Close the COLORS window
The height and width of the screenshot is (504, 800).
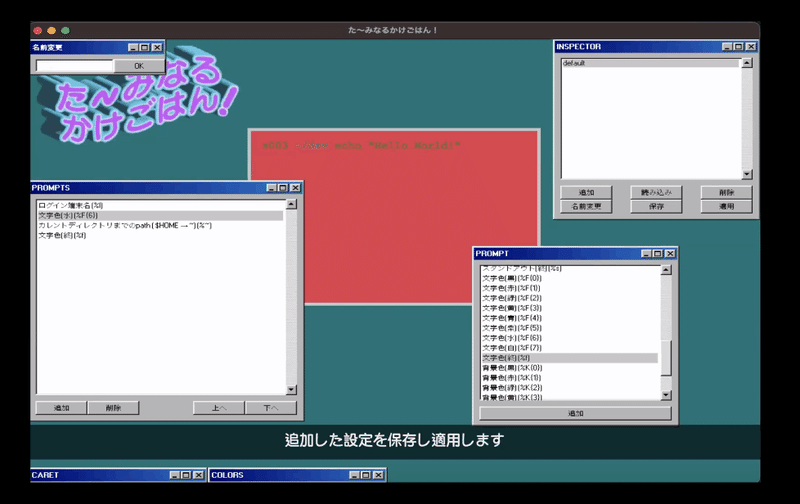[x=378, y=475]
